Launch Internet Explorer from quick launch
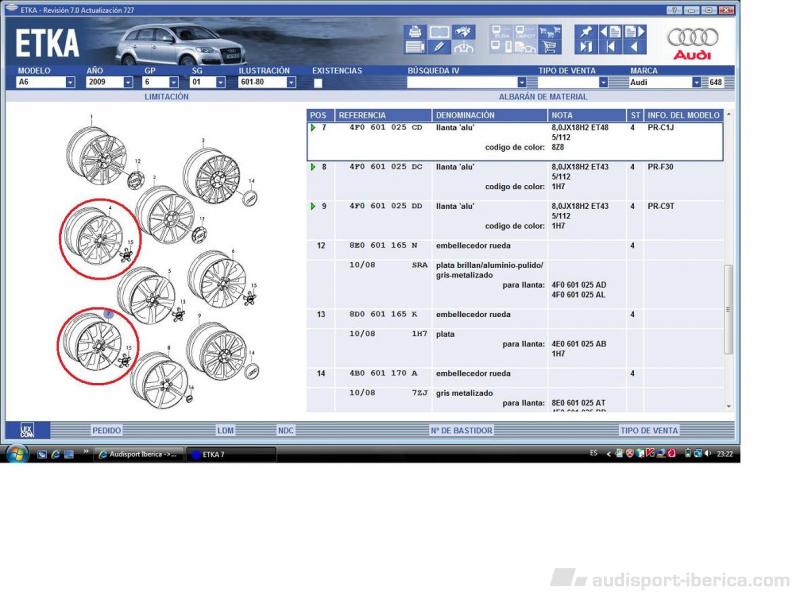Screen dimensions: 800x600 click(55, 454)
